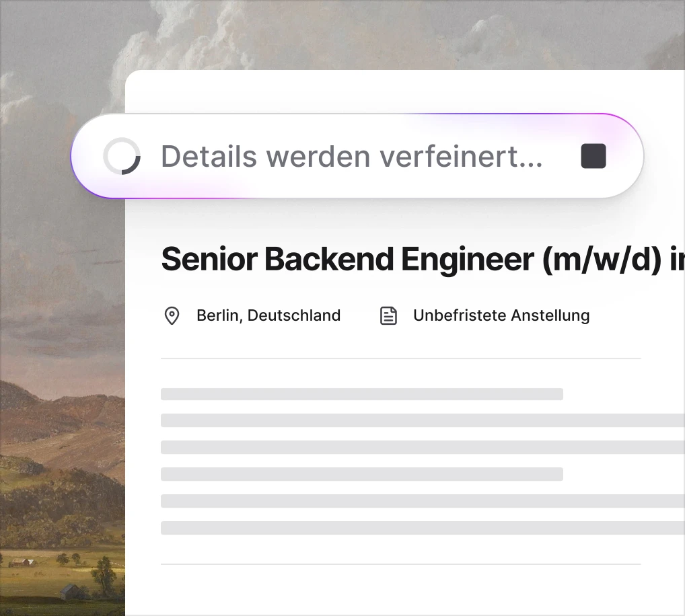Viewport: 685px width, 616px height.
Task: Focus the 'Details werden verfeinert...' prompt field
Action: 357,156
